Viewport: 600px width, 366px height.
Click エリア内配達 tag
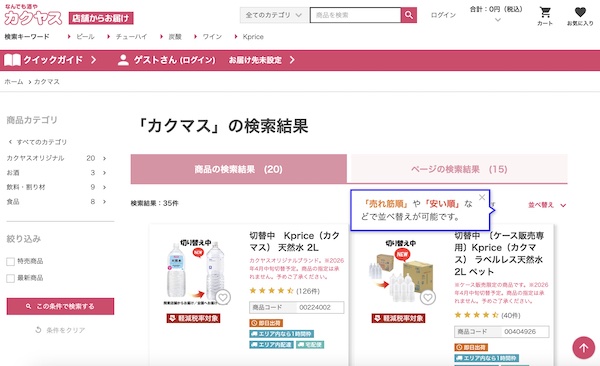[271, 345]
